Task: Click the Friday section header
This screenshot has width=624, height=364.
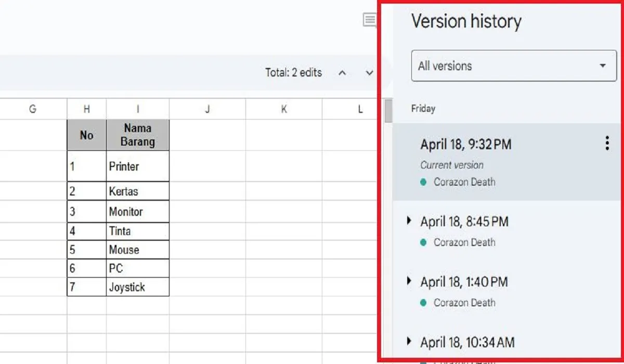Action: click(x=422, y=108)
